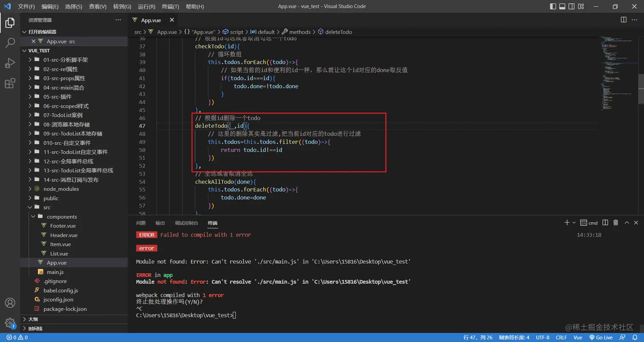Click Go Live in status bar

tap(601, 337)
